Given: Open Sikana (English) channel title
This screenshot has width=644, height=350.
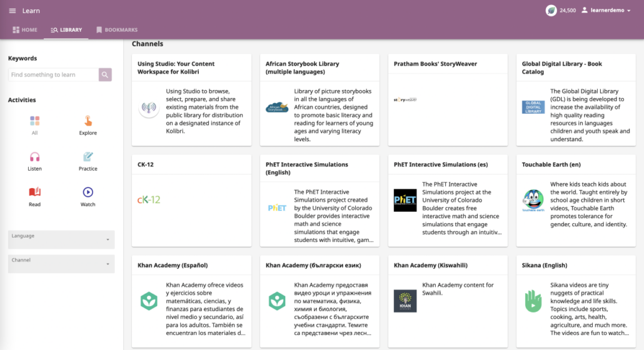Looking at the screenshot, I should tap(545, 266).
